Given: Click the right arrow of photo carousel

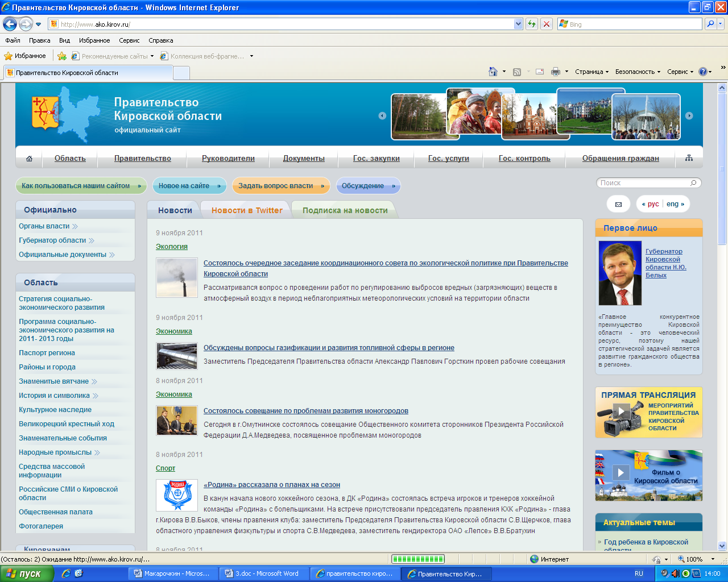Looking at the screenshot, I should (689, 115).
